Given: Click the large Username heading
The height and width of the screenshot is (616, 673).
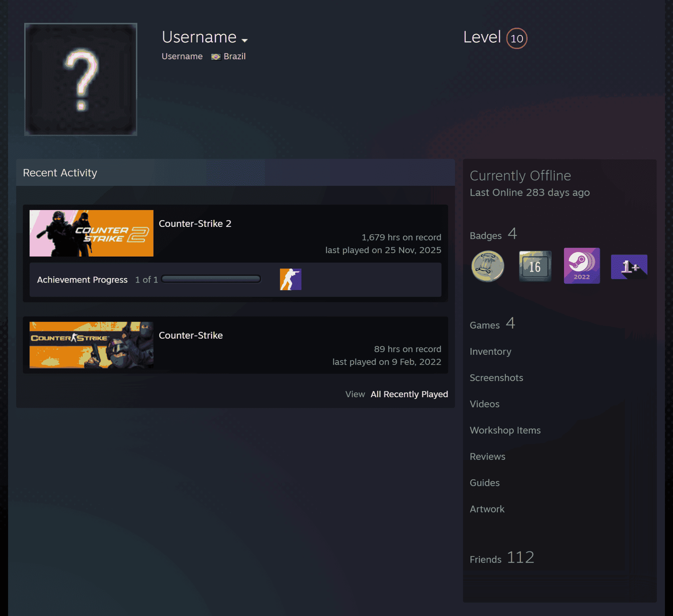Looking at the screenshot, I should tap(199, 37).
